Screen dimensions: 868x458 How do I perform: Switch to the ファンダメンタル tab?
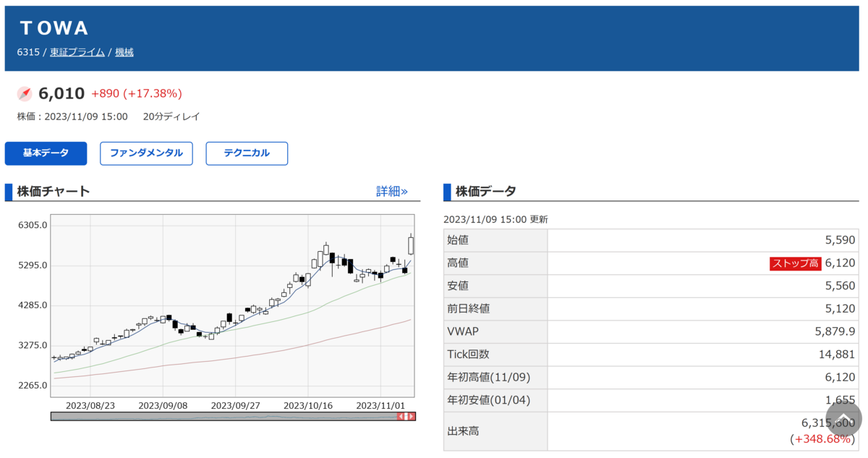[x=146, y=153]
